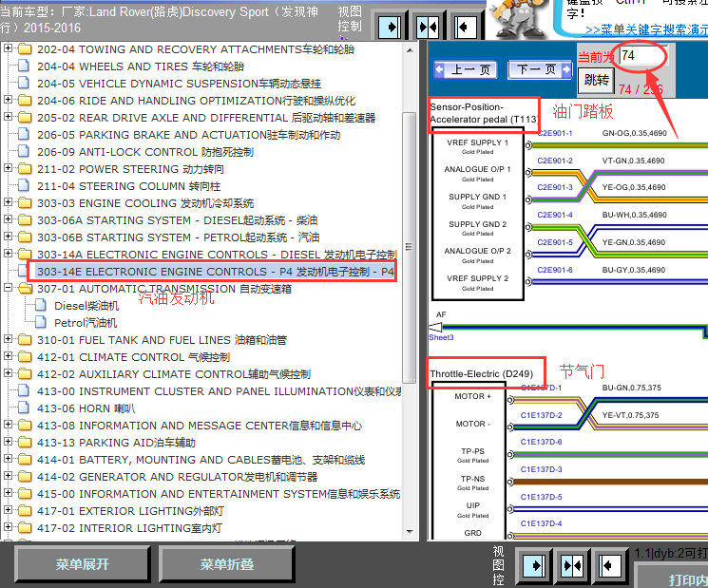
Task: Click the 菜单折叠 collapse menu button
Action: coord(227,564)
